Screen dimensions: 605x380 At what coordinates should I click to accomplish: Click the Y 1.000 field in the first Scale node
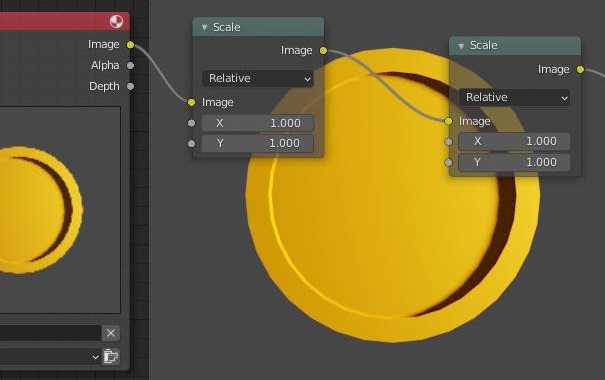(x=257, y=144)
